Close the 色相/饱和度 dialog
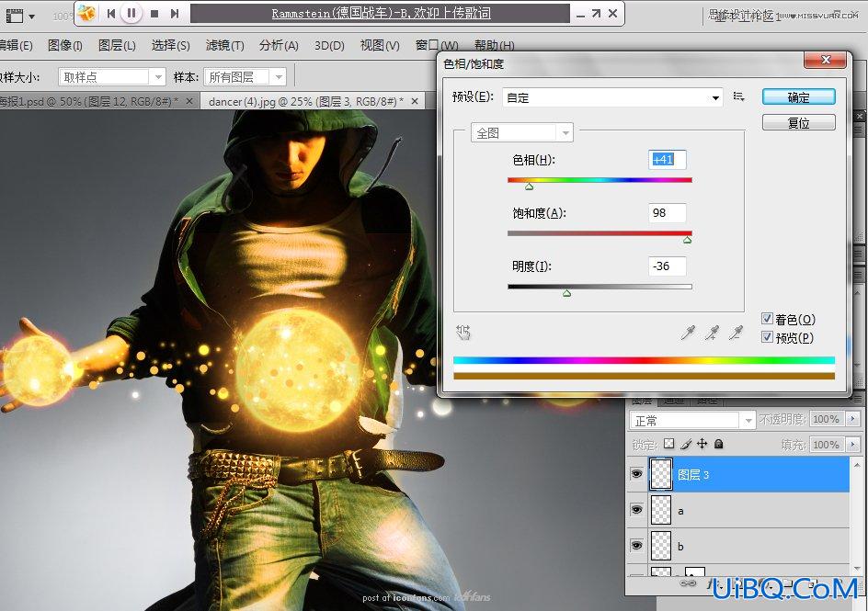This screenshot has height=611, width=868. [x=826, y=60]
